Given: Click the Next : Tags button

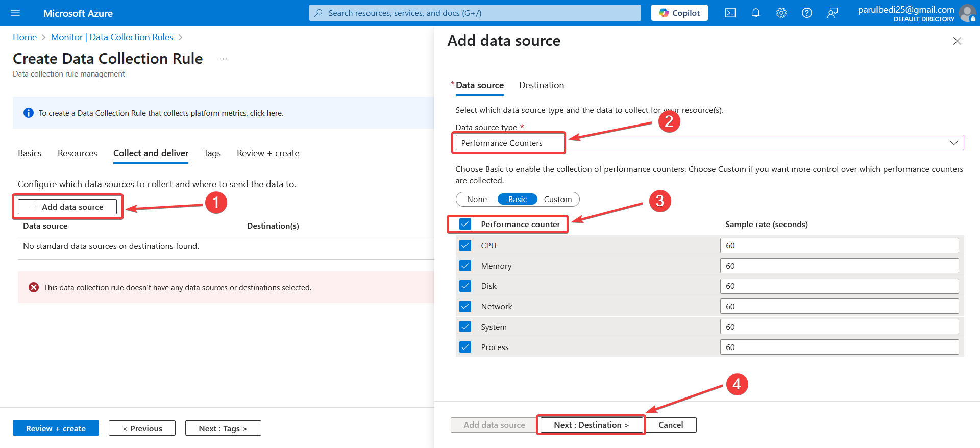Looking at the screenshot, I should point(223,428).
